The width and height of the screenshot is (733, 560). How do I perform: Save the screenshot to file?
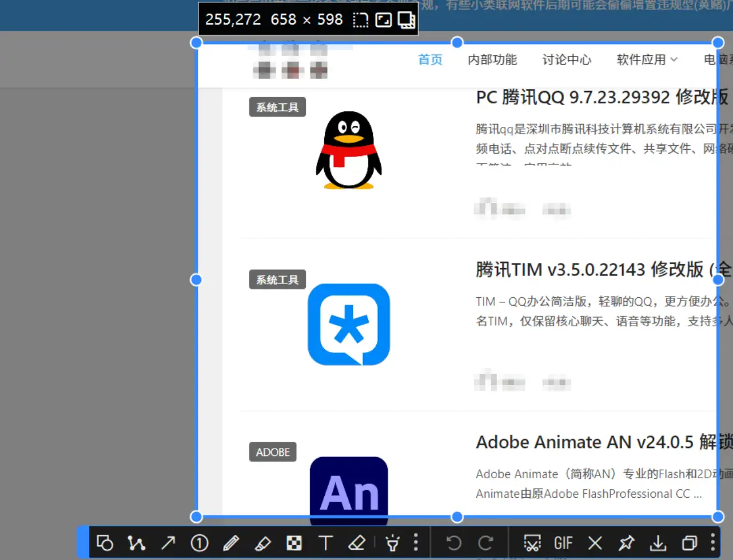pyautogui.click(x=658, y=542)
